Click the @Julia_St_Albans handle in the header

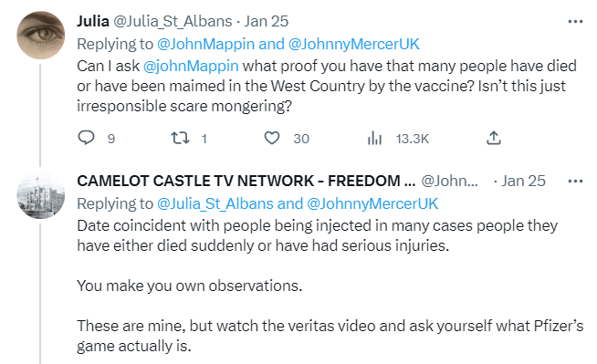click(173, 21)
